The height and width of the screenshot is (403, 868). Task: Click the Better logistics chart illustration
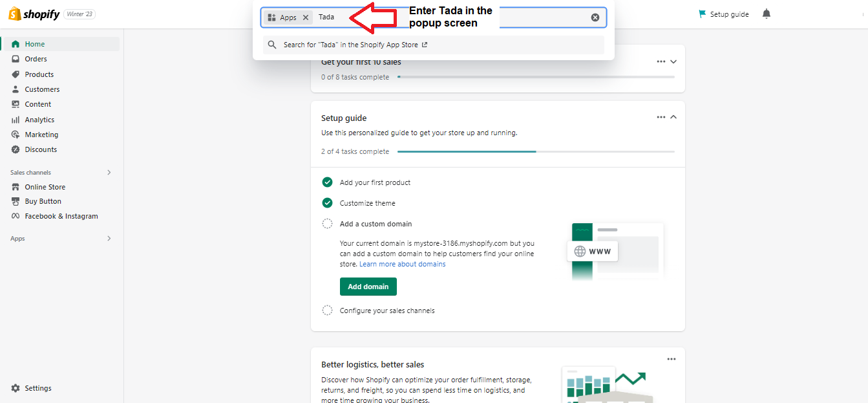[608, 386]
